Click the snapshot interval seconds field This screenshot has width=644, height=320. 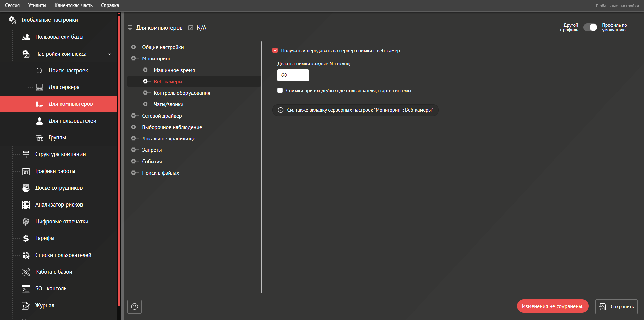293,75
